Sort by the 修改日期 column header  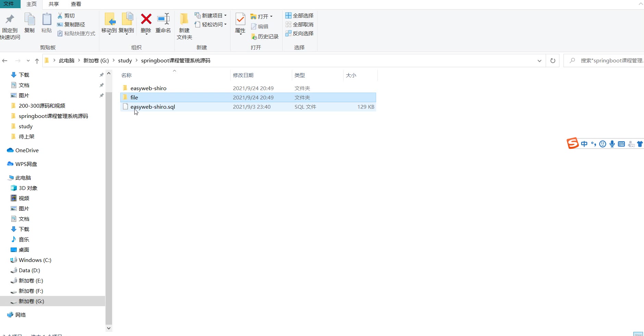243,75
